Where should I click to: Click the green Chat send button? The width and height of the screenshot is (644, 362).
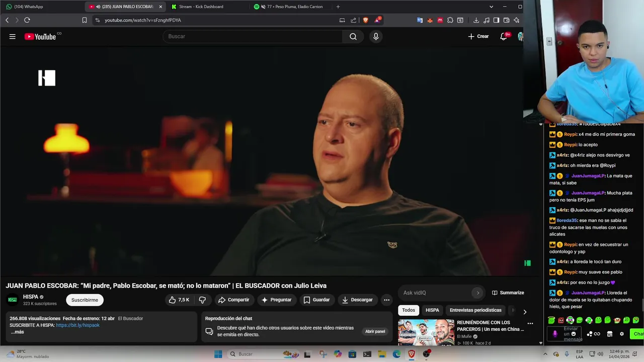click(637, 334)
